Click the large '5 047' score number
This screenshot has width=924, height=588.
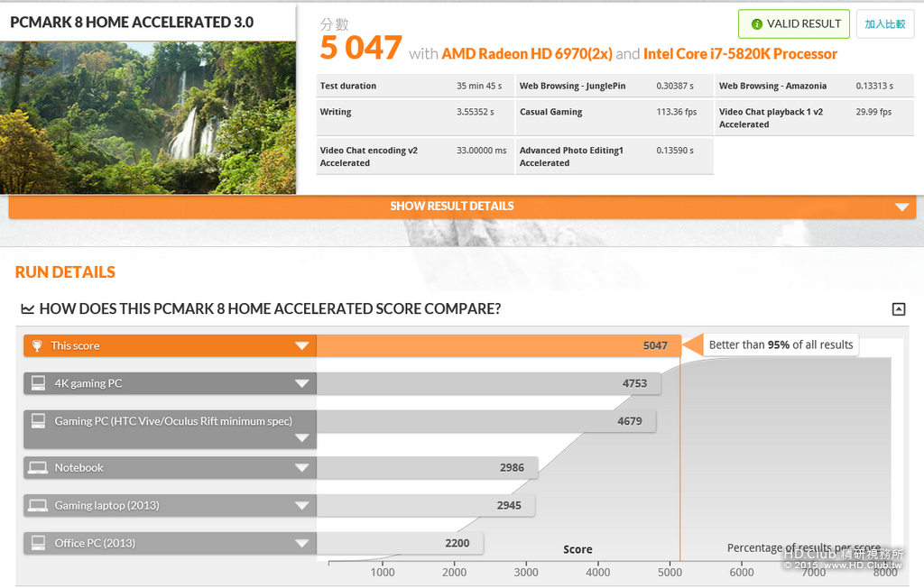(361, 49)
